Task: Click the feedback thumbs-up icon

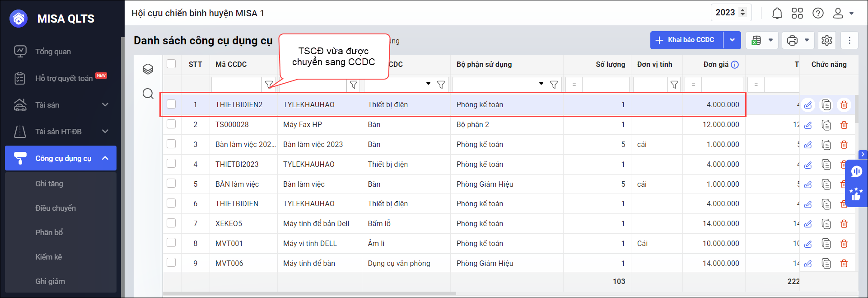Action: pyautogui.click(x=856, y=194)
